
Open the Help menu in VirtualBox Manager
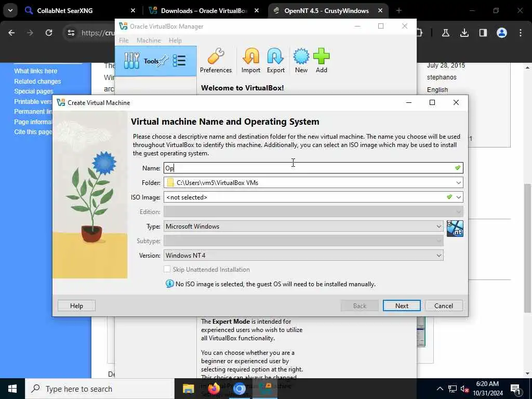click(175, 41)
